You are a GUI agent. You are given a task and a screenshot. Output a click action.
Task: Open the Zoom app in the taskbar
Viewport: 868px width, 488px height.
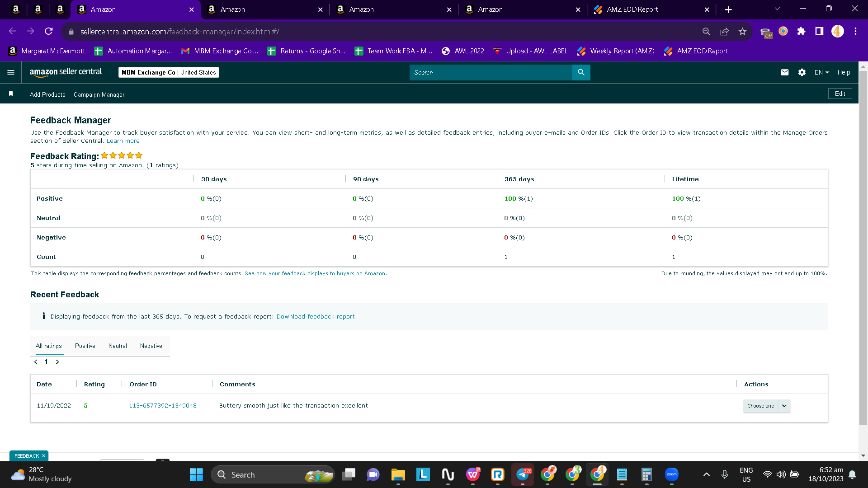coord(672,475)
